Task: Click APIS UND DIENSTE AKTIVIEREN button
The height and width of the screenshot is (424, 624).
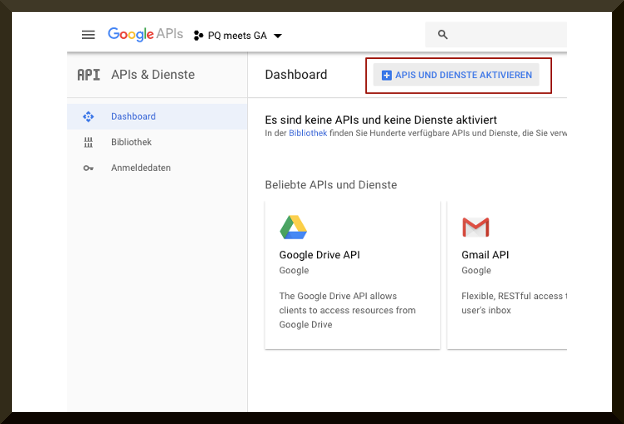Action: tap(456, 75)
